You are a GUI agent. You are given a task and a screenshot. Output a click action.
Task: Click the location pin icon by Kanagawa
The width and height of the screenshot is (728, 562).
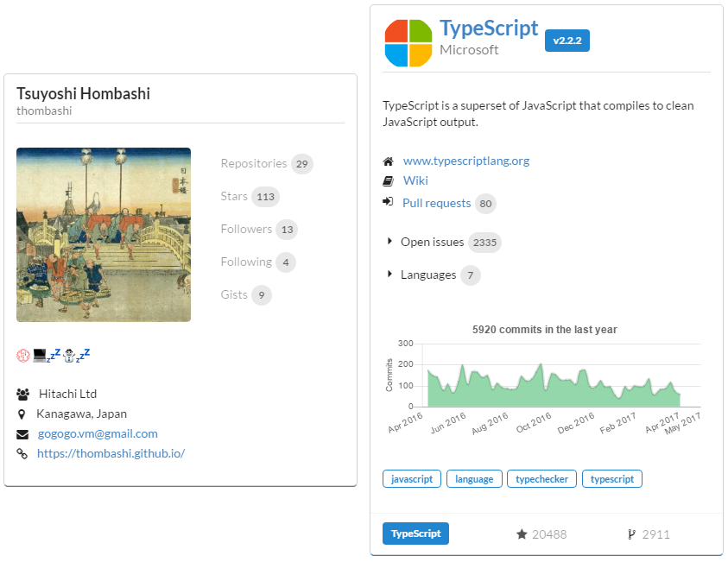22,414
